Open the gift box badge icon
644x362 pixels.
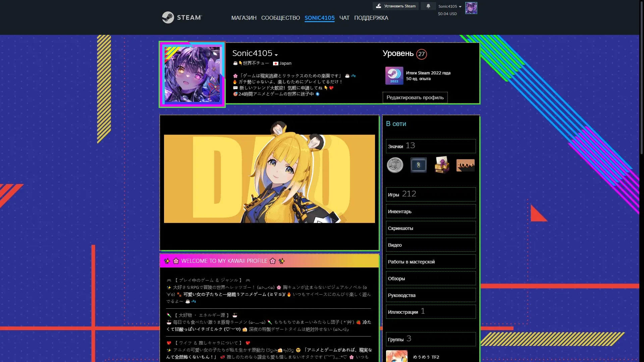[442, 165]
